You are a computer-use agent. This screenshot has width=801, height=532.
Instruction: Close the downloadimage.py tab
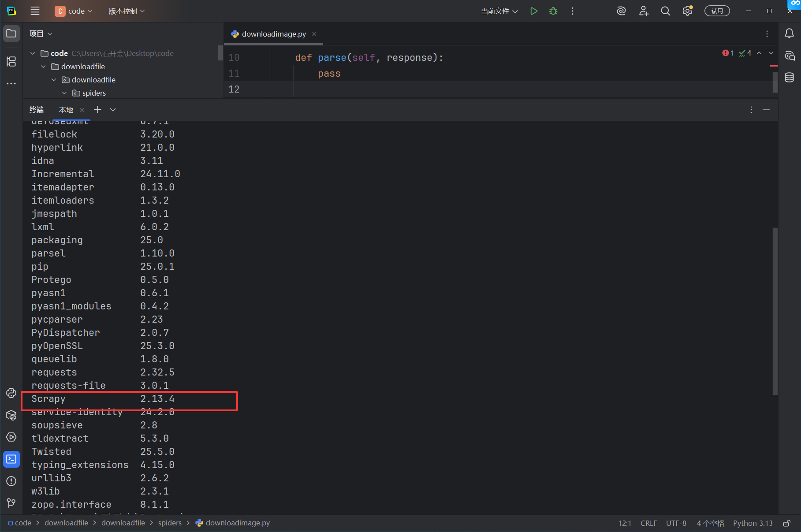(x=314, y=34)
